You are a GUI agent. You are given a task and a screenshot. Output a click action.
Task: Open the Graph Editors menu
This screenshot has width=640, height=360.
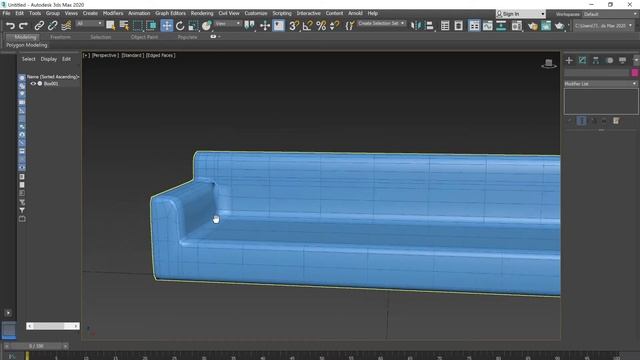pyautogui.click(x=170, y=13)
